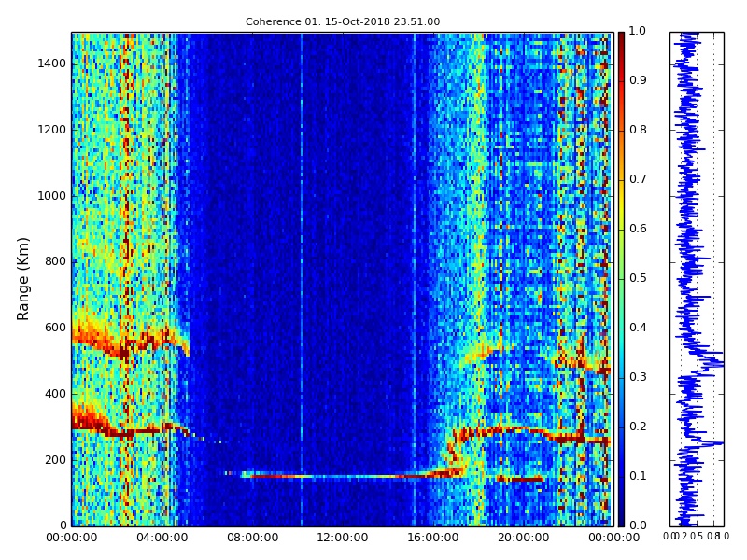The height and width of the screenshot is (560, 747).
Task: Click the 0.1 colorbar tick label
Action: click(x=638, y=476)
